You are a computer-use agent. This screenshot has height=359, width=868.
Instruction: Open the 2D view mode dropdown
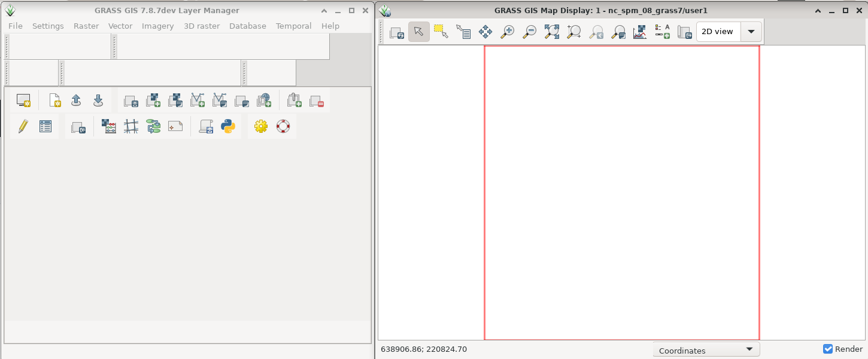pos(729,32)
